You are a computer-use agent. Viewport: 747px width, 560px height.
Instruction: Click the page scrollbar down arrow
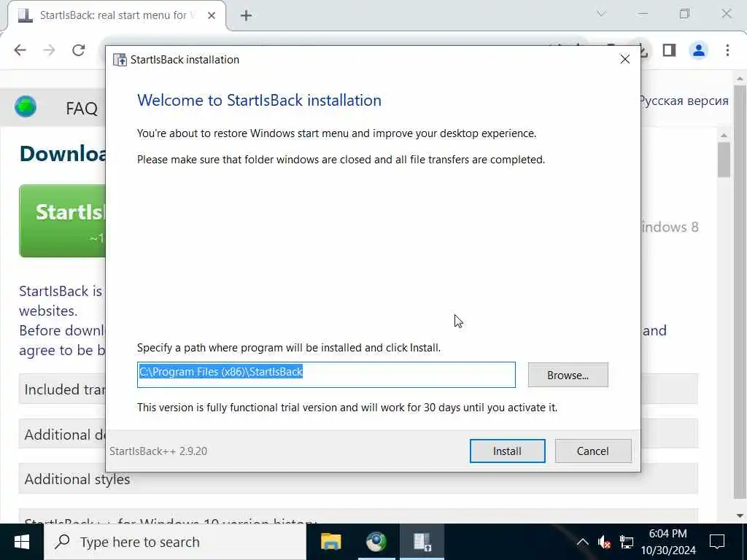[x=740, y=516]
